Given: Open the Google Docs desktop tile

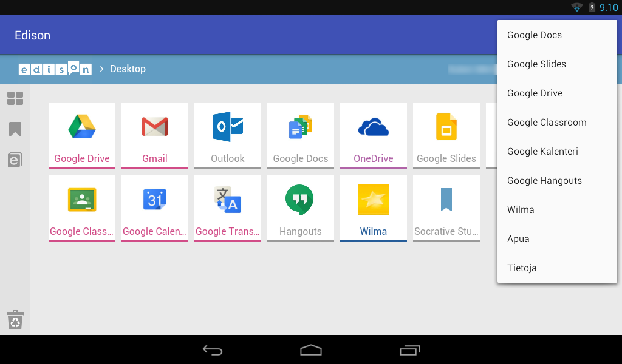Looking at the screenshot, I should pyautogui.click(x=301, y=135).
